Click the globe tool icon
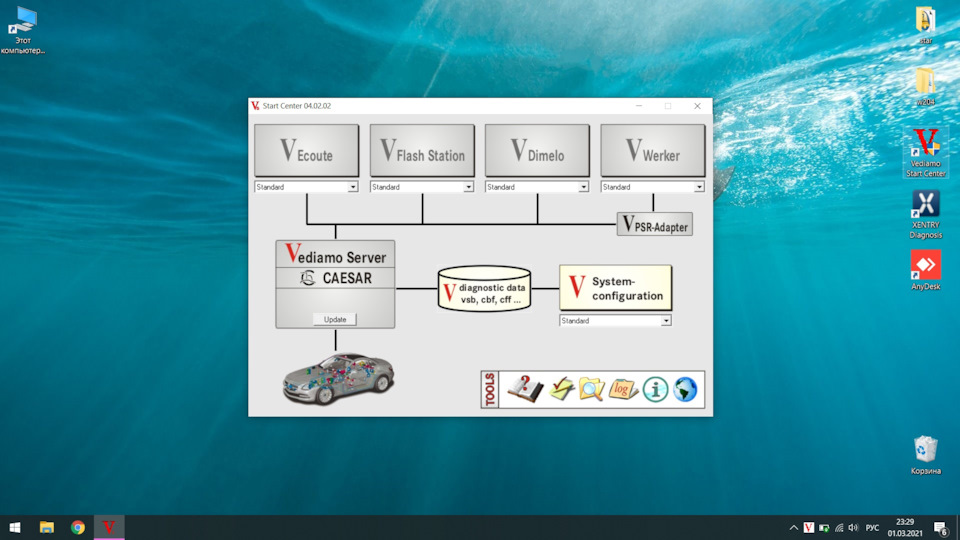 tap(685, 389)
